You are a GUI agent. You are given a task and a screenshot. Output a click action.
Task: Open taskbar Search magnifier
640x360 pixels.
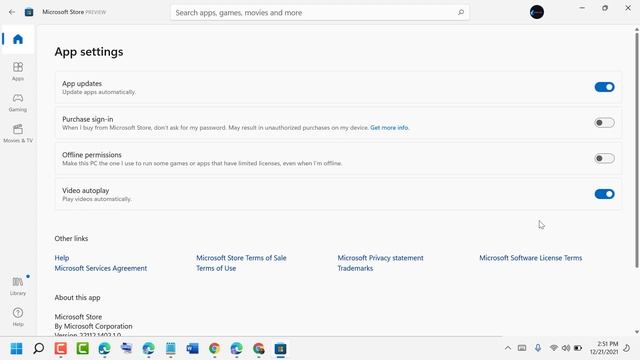click(38, 349)
